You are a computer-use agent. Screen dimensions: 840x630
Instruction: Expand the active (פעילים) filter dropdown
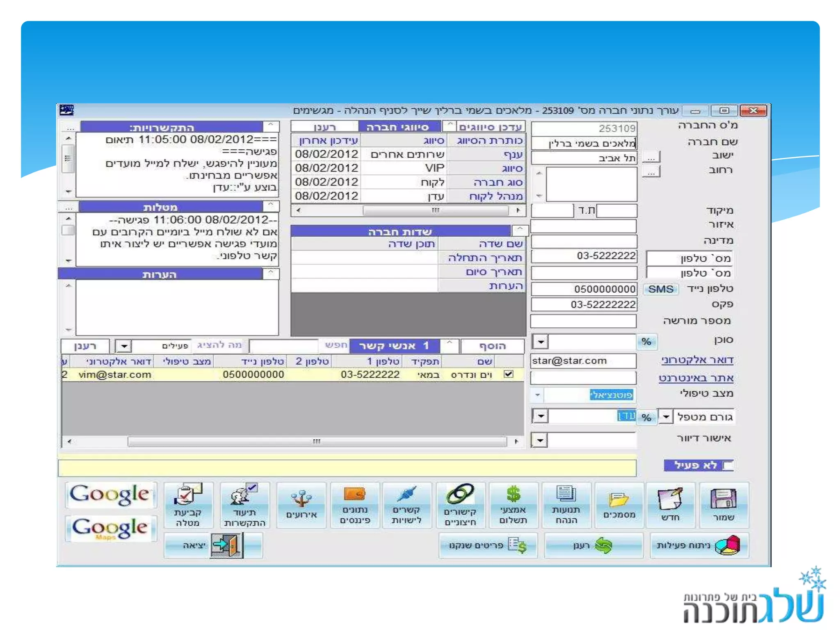(123, 346)
